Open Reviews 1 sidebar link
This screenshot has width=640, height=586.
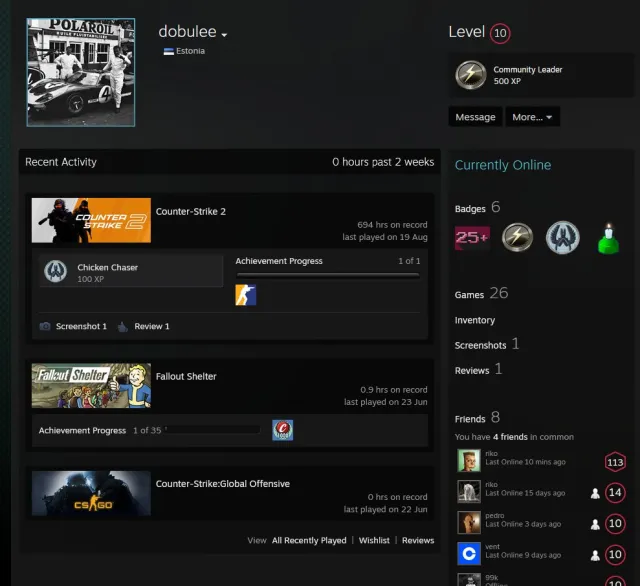click(x=478, y=369)
